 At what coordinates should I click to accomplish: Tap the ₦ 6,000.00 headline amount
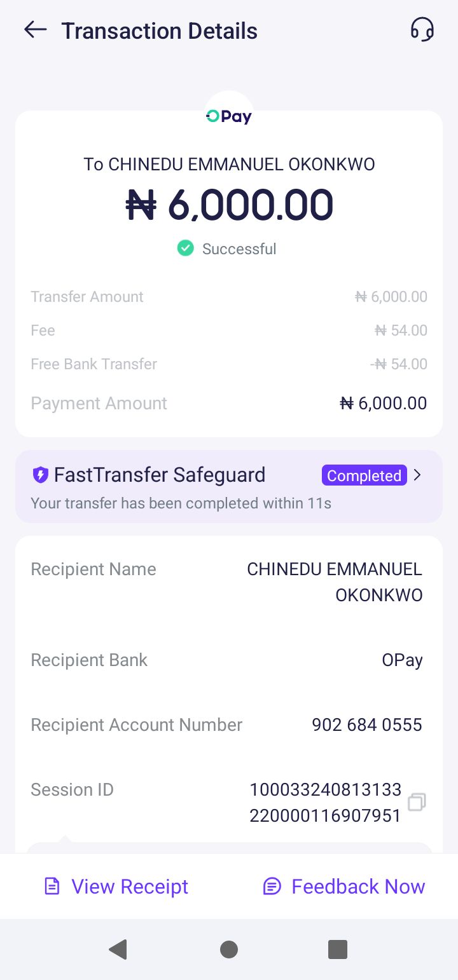[x=229, y=205]
